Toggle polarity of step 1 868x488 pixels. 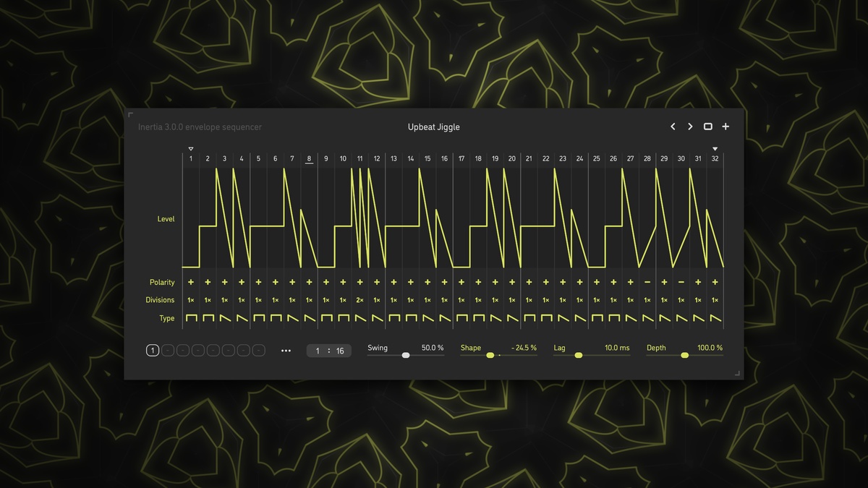pos(191,282)
